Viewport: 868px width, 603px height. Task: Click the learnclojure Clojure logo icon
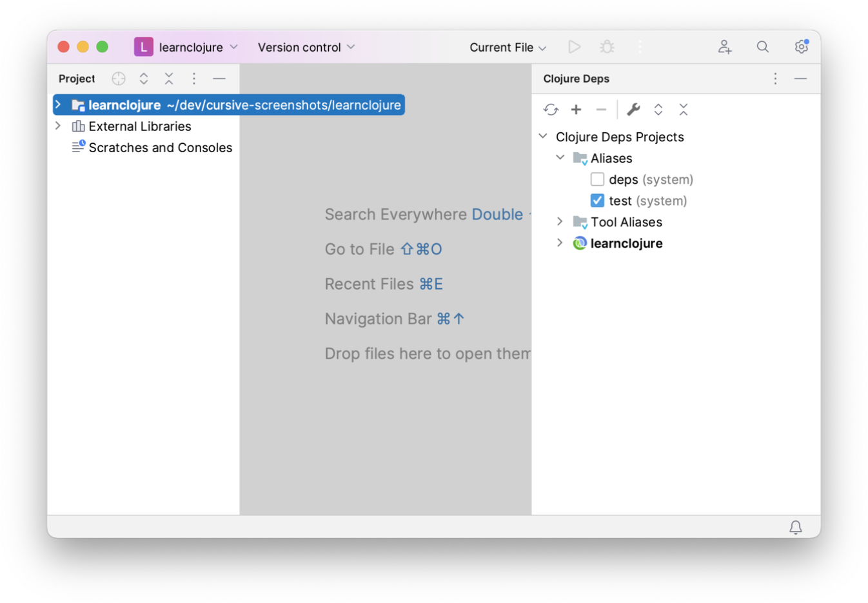pyautogui.click(x=580, y=243)
